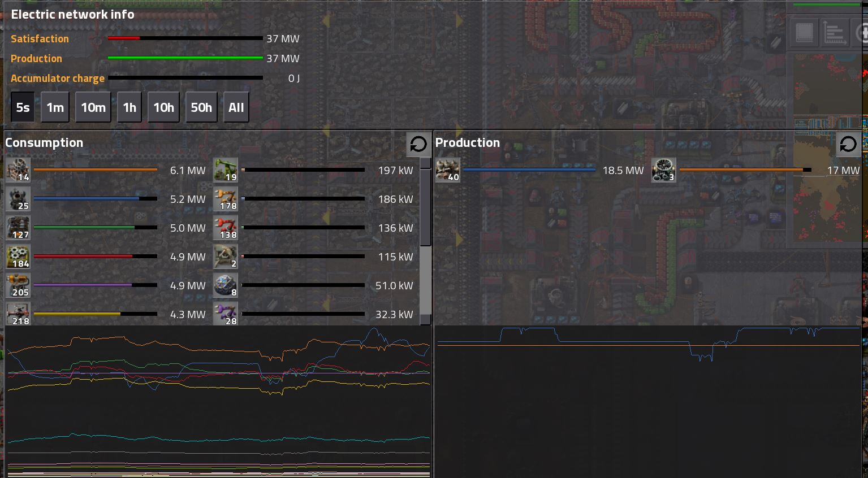Click the 197 kW value

coord(395,170)
